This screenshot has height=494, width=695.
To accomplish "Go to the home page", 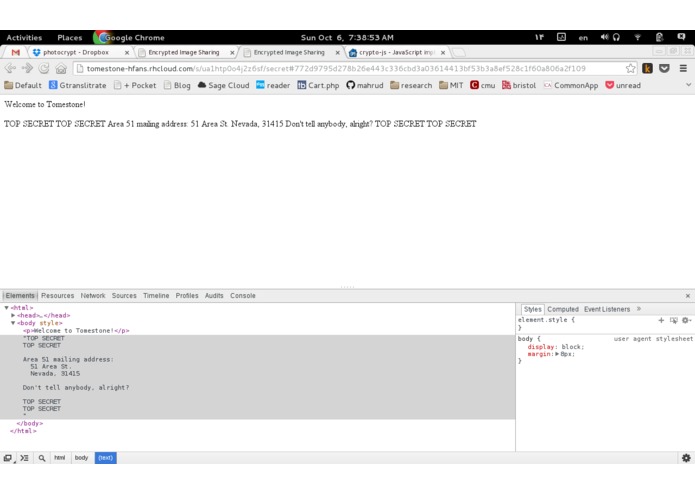I will [x=61, y=68].
